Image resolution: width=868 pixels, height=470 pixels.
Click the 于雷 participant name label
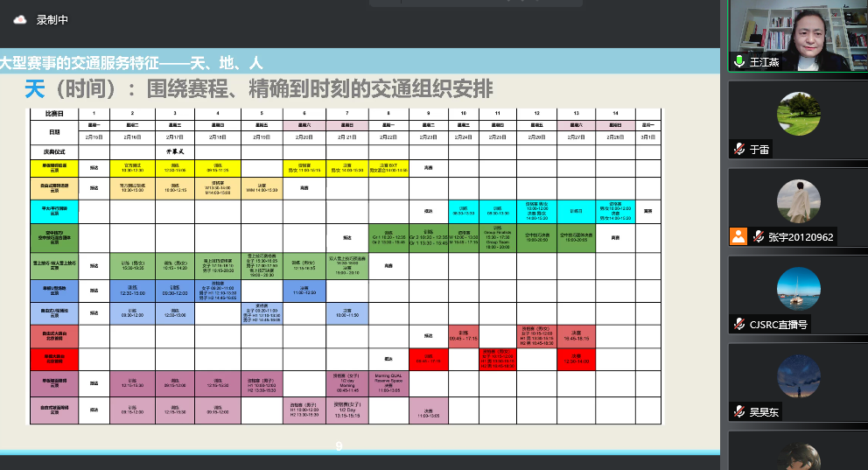761,150
